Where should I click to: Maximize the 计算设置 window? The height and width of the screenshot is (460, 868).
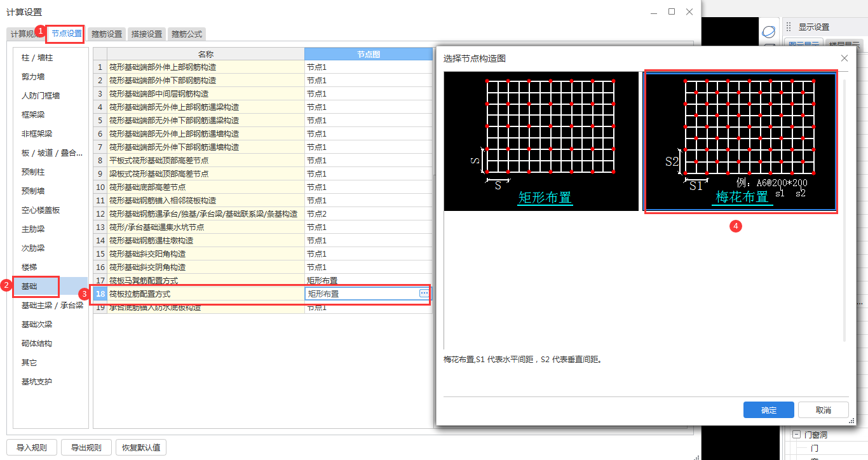672,11
